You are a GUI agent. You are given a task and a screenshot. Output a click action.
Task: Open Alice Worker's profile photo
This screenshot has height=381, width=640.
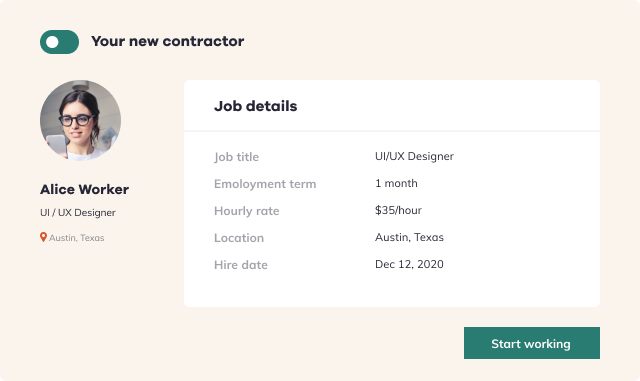pos(80,120)
